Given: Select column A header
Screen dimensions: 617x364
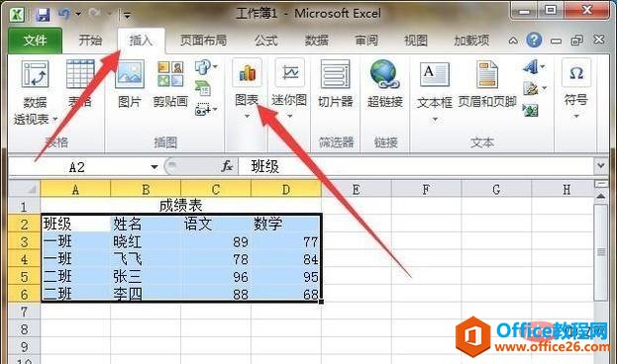Looking at the screenshot, I should pos(75,189).
